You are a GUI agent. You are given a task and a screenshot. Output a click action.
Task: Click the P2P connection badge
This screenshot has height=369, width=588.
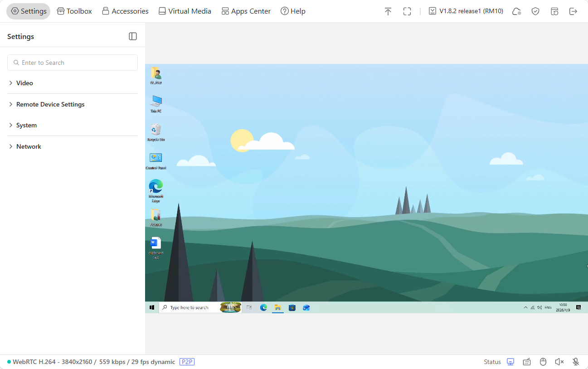click(x=187, y=362)
